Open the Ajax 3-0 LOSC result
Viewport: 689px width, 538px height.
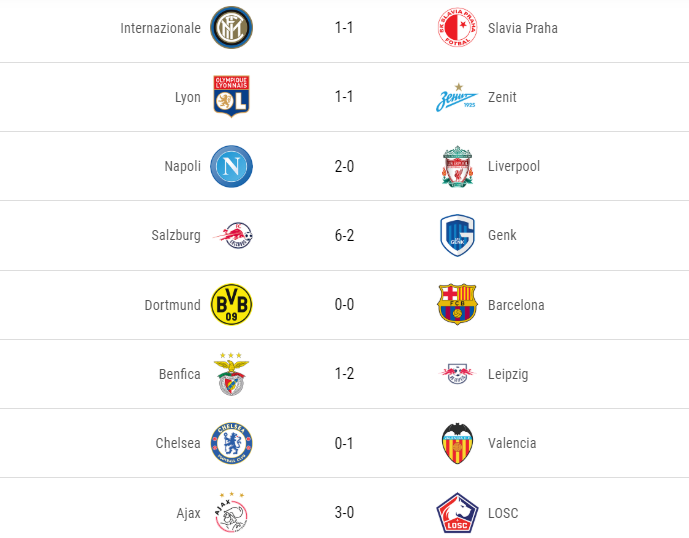pyautogui.click(x=344, y=512)
